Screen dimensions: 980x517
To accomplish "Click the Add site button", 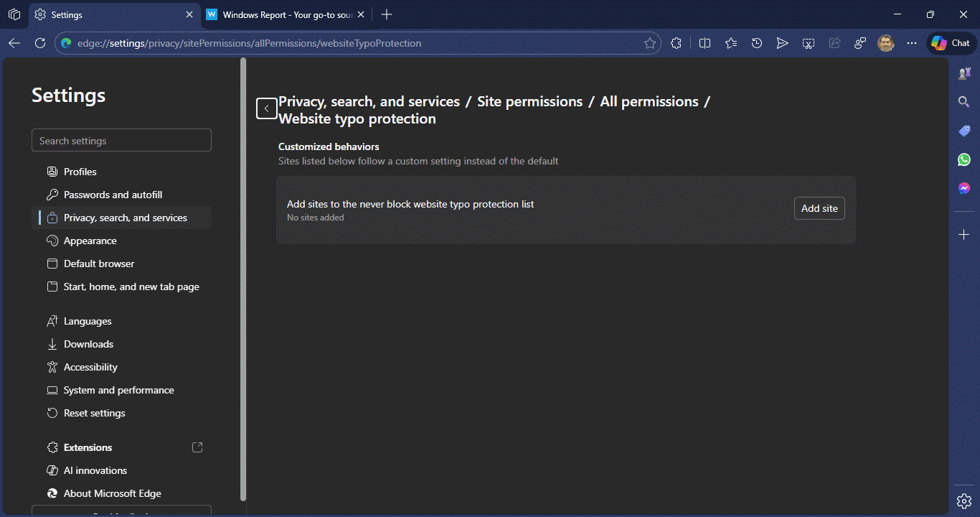I will 819,208.
